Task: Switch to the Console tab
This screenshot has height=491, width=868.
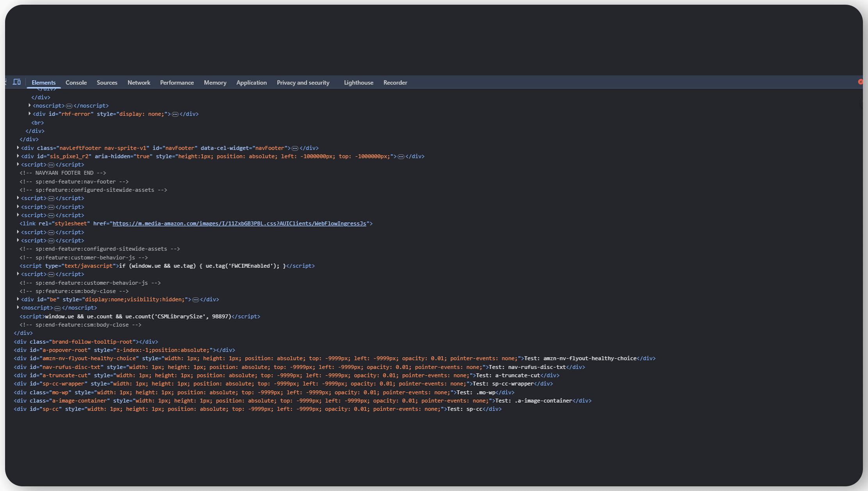Action: [76, 82]
